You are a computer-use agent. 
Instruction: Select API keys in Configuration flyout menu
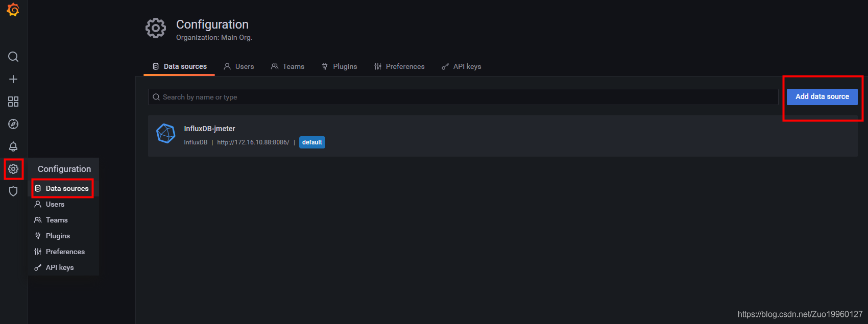click(x=63, y=267)
